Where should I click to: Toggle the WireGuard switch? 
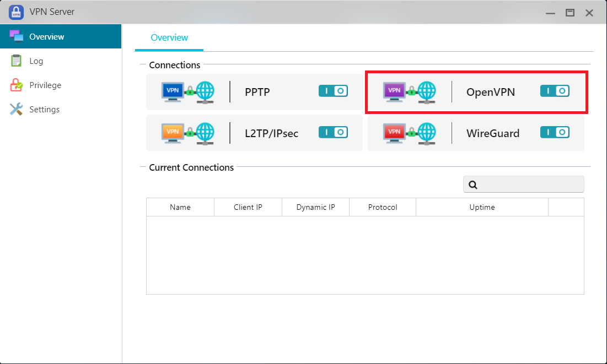555,132
